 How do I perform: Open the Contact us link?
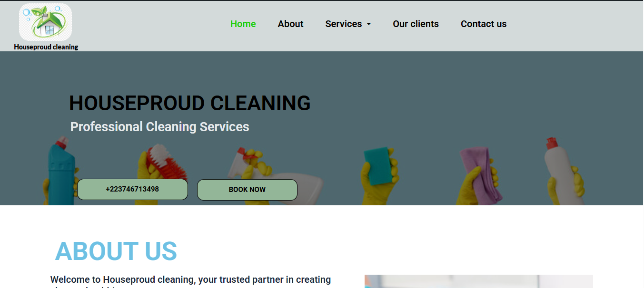pyautogui.click(x=484, y=24)
